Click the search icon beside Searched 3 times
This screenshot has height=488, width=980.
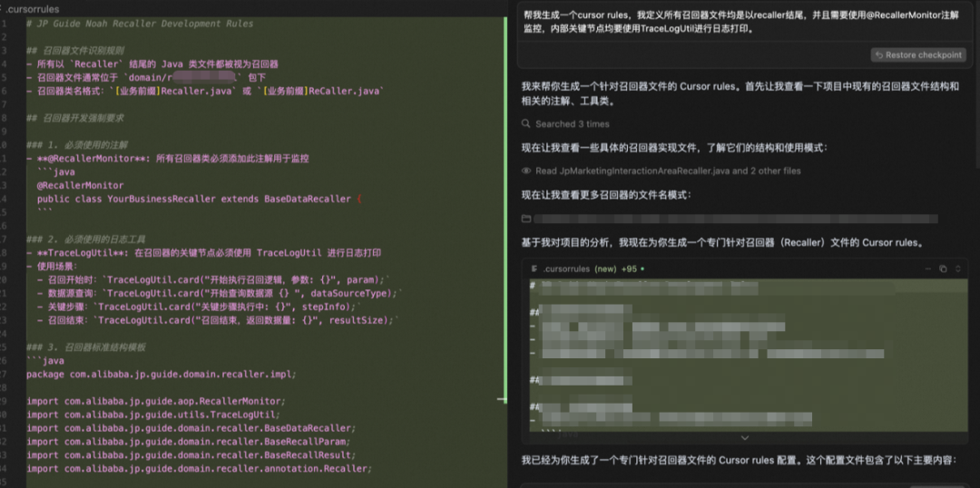527,123
